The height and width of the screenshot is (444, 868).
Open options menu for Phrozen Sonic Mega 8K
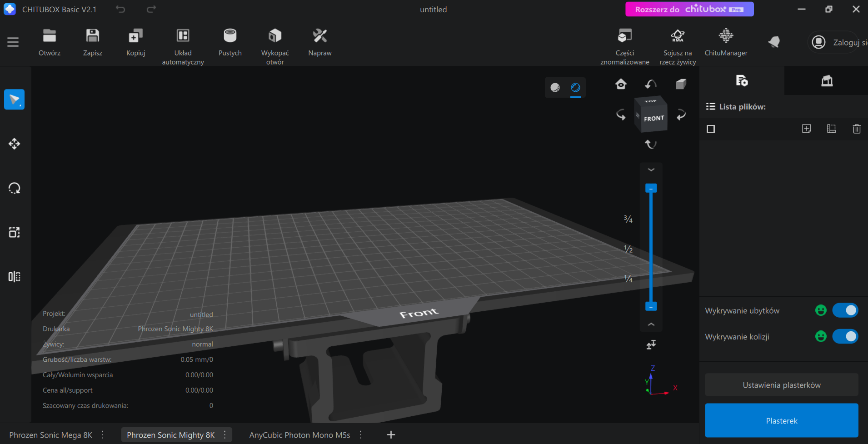pos(103,435)
